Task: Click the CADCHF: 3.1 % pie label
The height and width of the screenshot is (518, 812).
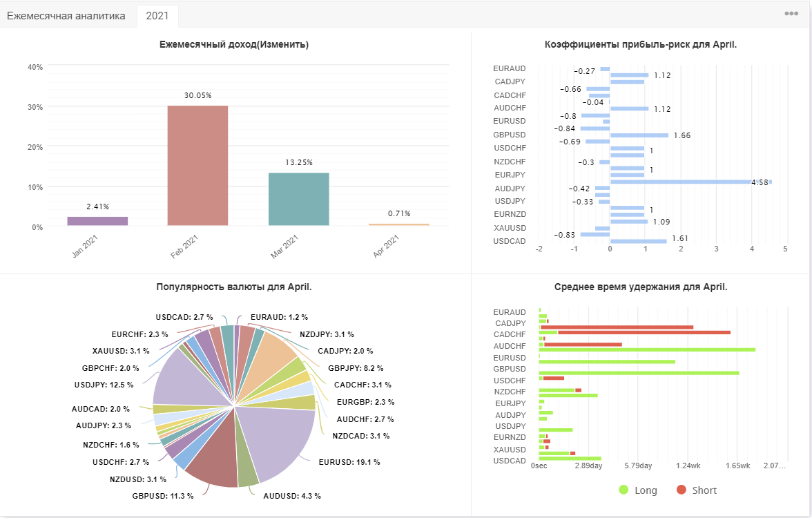Action: point(362,385)
